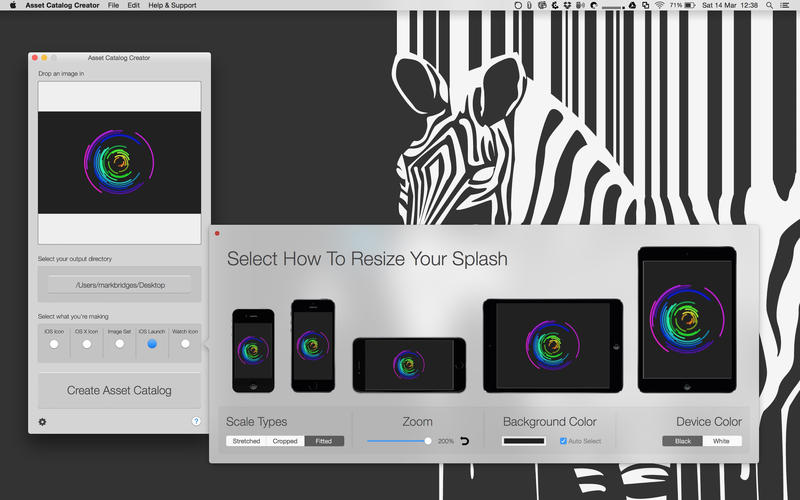Click the Select your output directory label
Image resolution: width=800 pixels, height=500 pixels.
coord(74,259)
